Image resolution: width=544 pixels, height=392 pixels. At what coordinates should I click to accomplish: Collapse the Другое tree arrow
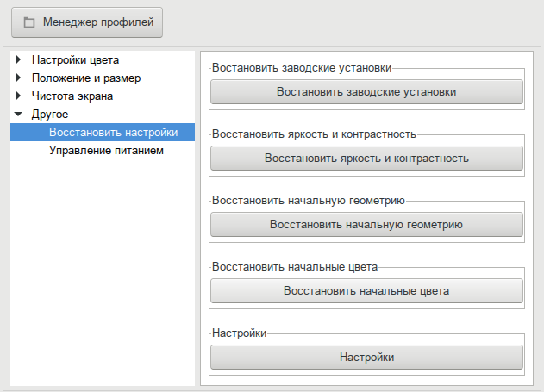18,114
